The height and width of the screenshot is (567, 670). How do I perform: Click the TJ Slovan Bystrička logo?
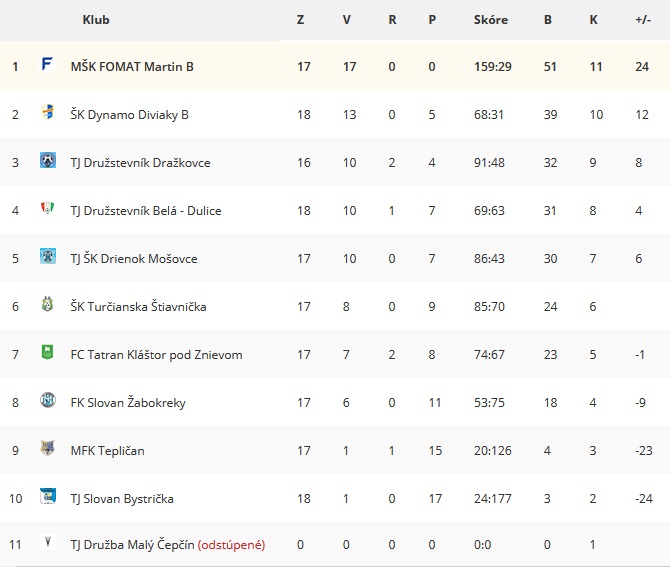47,496
